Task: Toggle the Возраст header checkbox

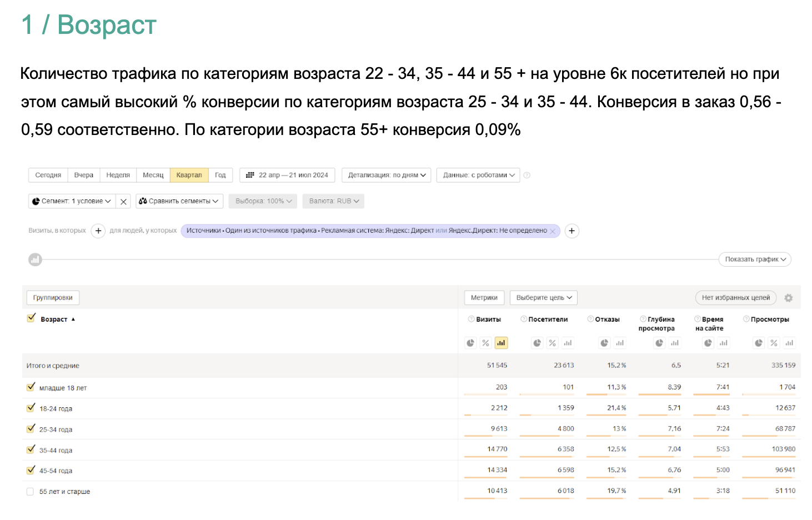Action: (31, 318)
